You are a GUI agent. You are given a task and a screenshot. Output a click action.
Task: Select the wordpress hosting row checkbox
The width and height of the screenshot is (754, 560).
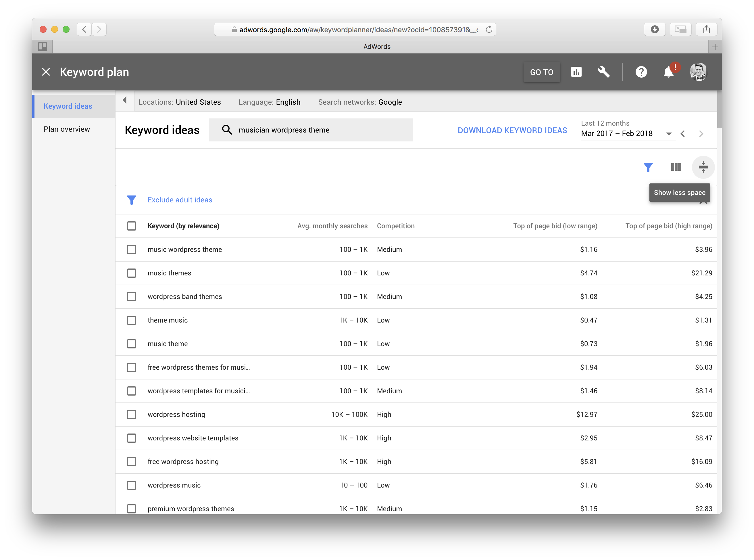132,415
